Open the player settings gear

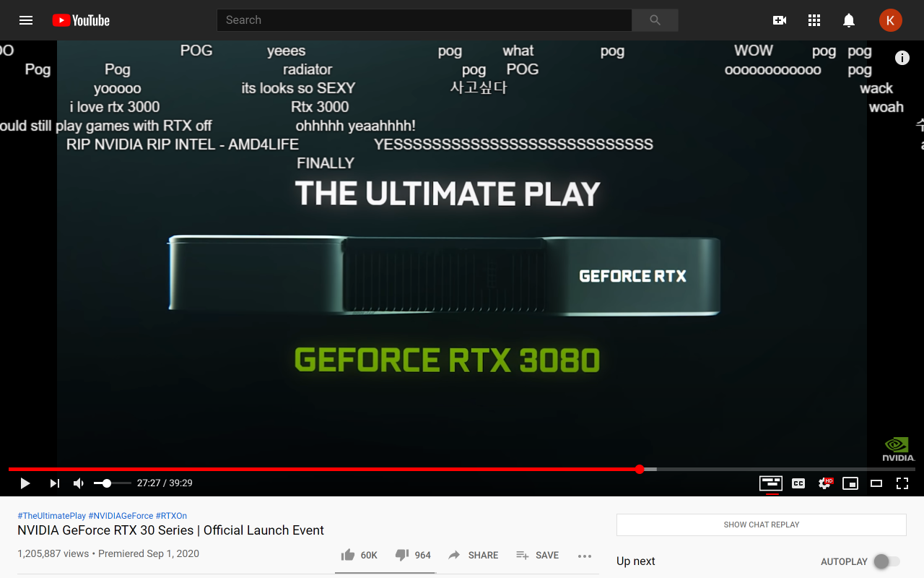(x=824, y=483)
